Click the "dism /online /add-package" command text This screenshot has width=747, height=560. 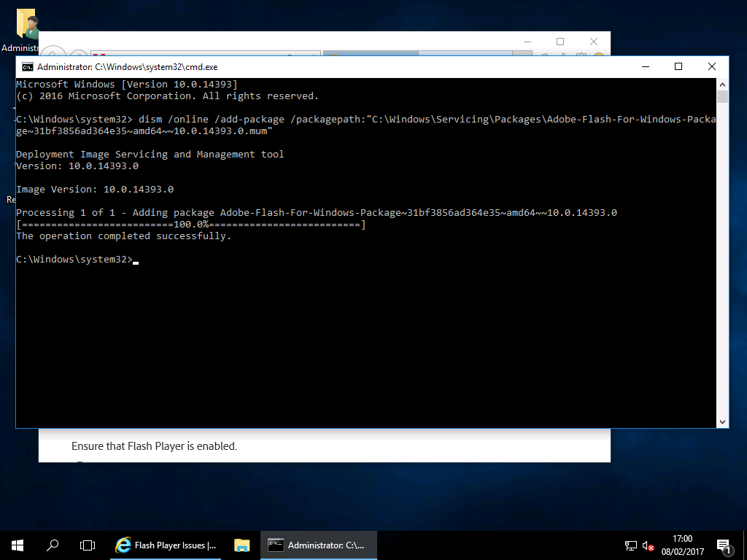click(211, 120)
